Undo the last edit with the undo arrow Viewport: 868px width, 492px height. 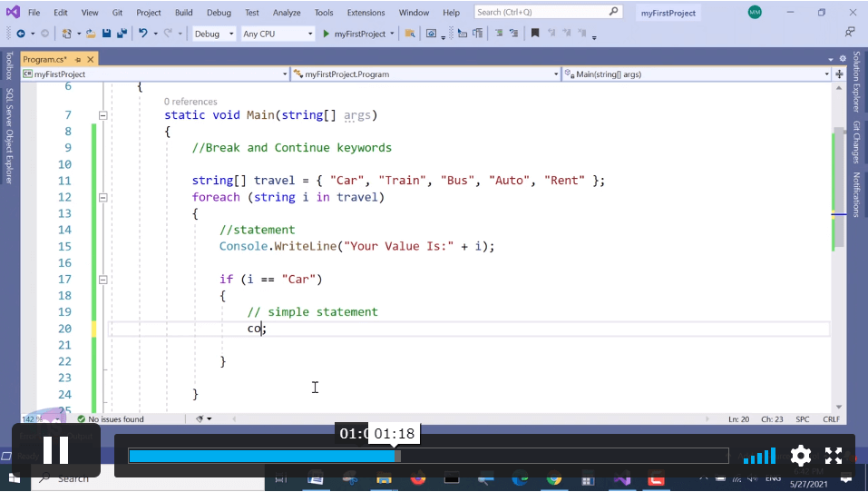click(x=142, y=34)
